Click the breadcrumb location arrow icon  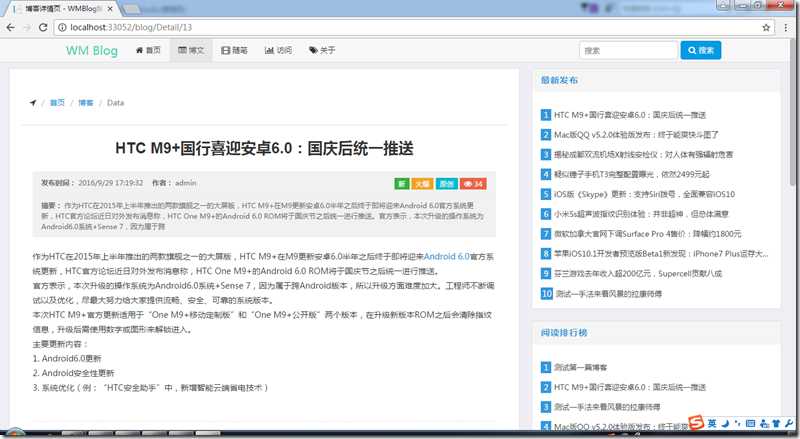[x=33, y=103]
